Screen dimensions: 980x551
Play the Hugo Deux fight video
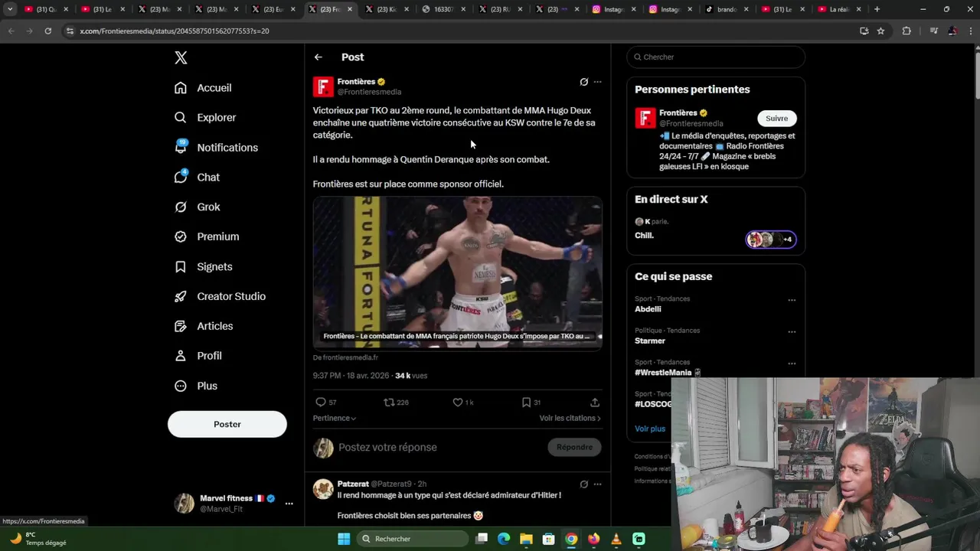[458, 272]
